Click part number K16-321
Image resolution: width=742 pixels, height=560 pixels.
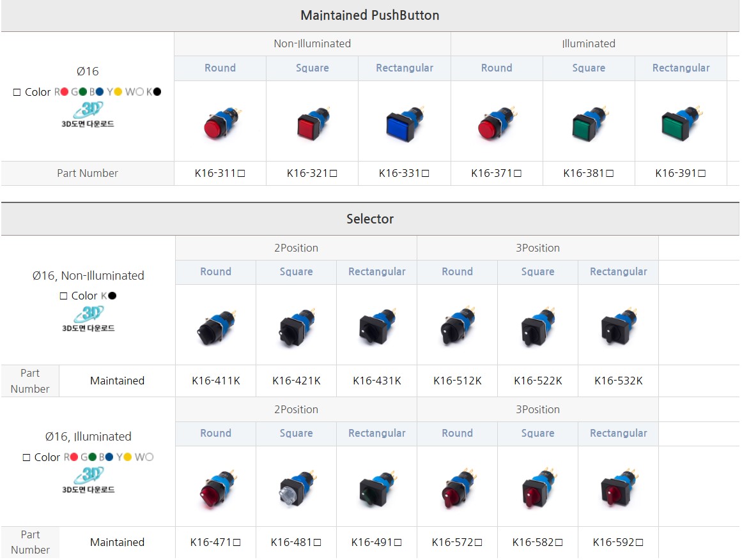click(x=312, y=173)
